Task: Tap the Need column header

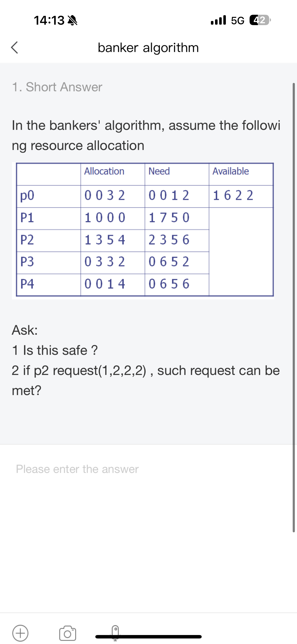Action: 159,171
